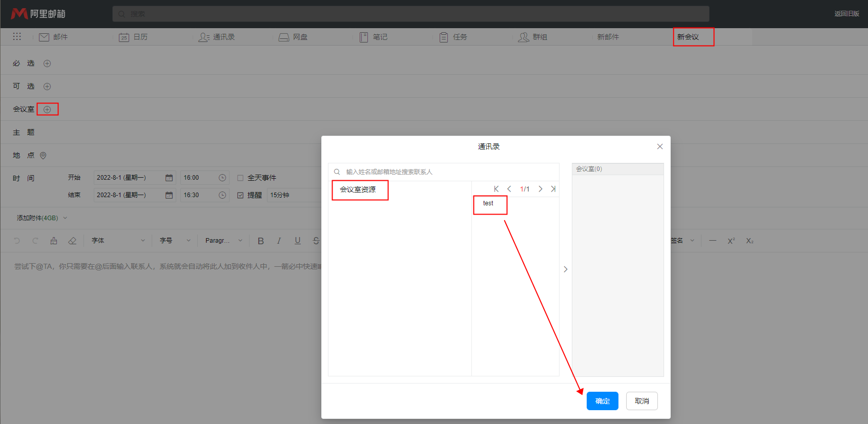Click the Alimail logo

point(38,14)
